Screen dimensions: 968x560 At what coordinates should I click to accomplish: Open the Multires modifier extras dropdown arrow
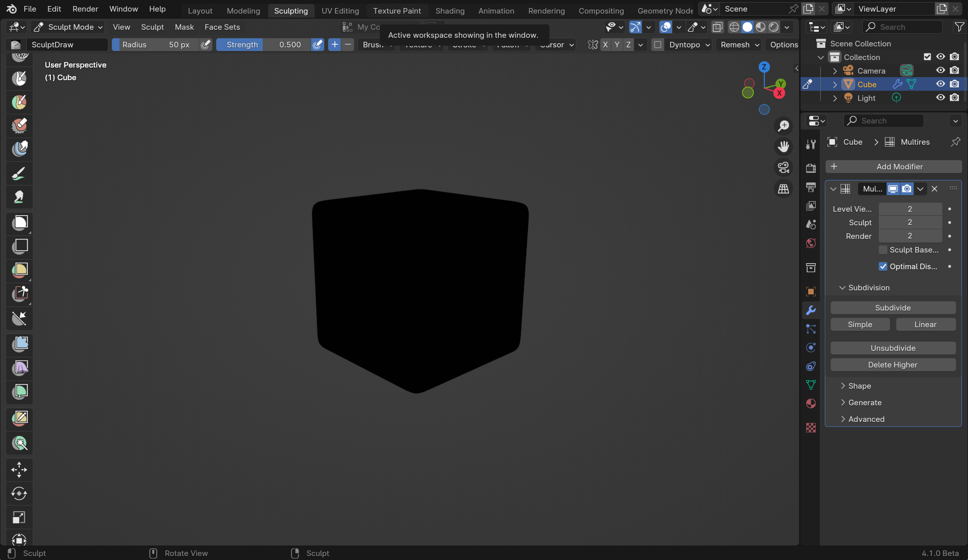tap(920, 189)
